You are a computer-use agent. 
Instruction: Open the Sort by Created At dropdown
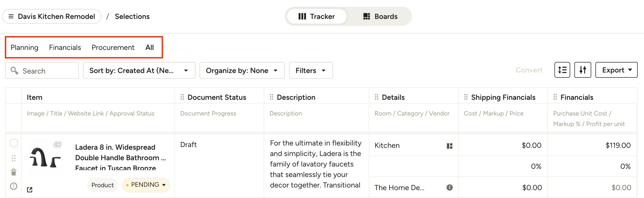pos(139,70)
